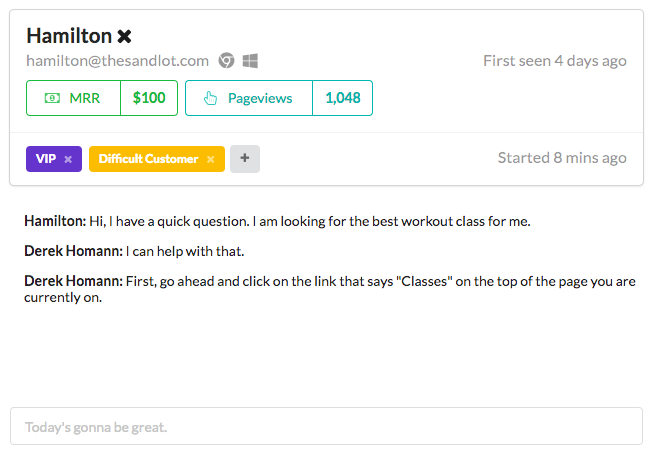This screenshot has width=667, height=454.
Task: Click the Started 8 mins ago timestamp
Action: tap(562, 158)
